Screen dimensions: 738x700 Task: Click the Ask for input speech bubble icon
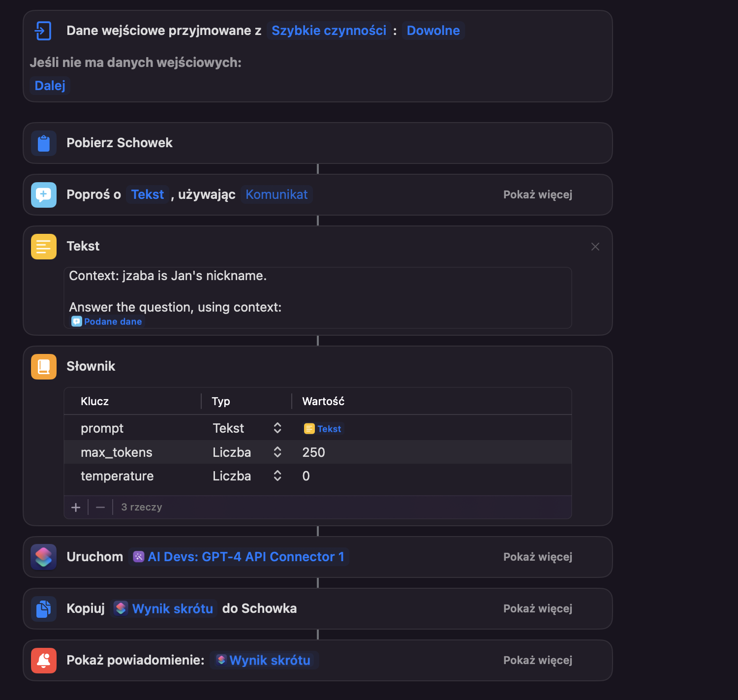(44, 195)
